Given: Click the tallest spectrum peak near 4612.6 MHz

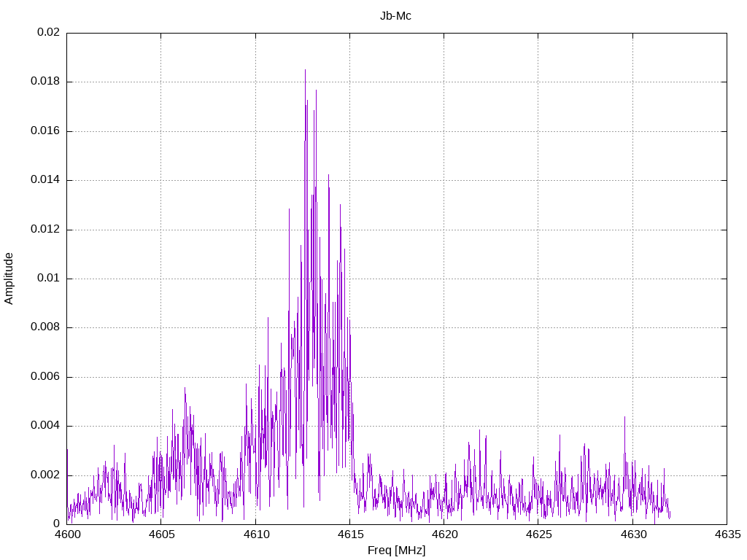Looking at the screenshot, I should click(306, 71).
